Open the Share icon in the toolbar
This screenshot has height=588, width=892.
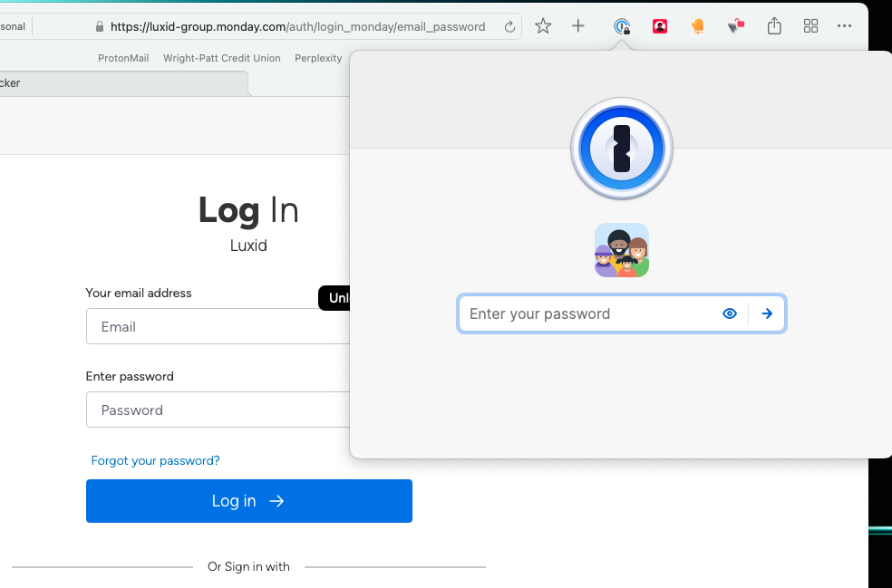tap(774, 26)
